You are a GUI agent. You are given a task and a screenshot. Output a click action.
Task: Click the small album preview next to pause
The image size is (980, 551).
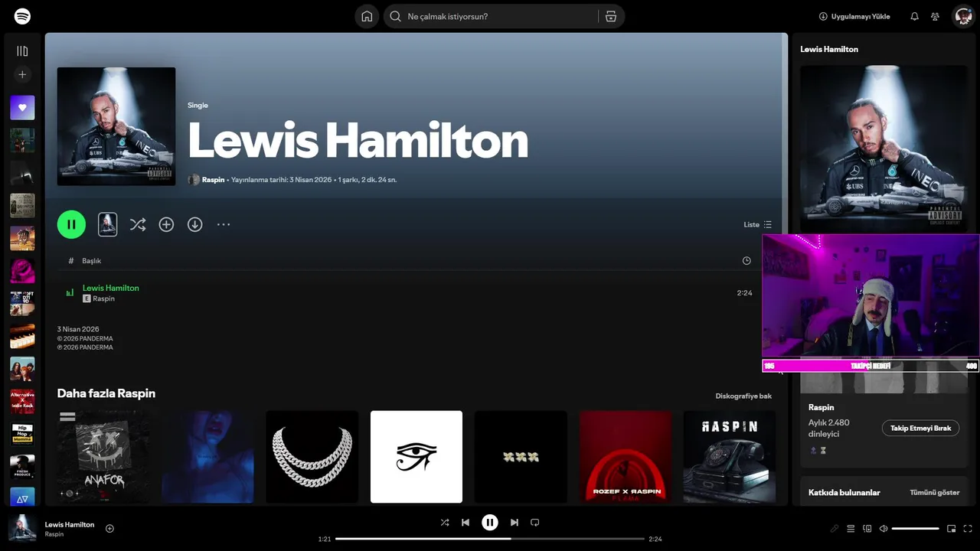pos(108,224)
